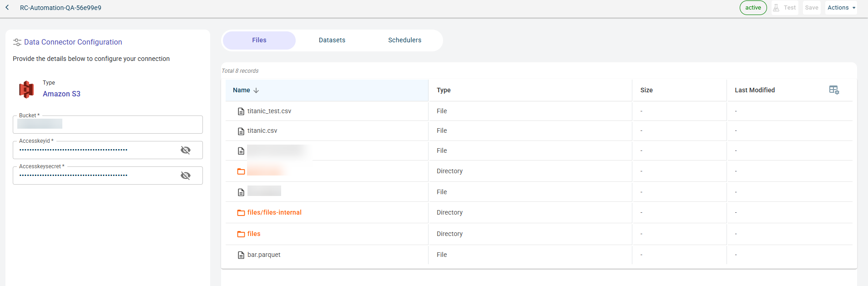Reveal the Accesskeysecret using eye toggle
This screenshot has height=286, width=868.
point(186,176)
